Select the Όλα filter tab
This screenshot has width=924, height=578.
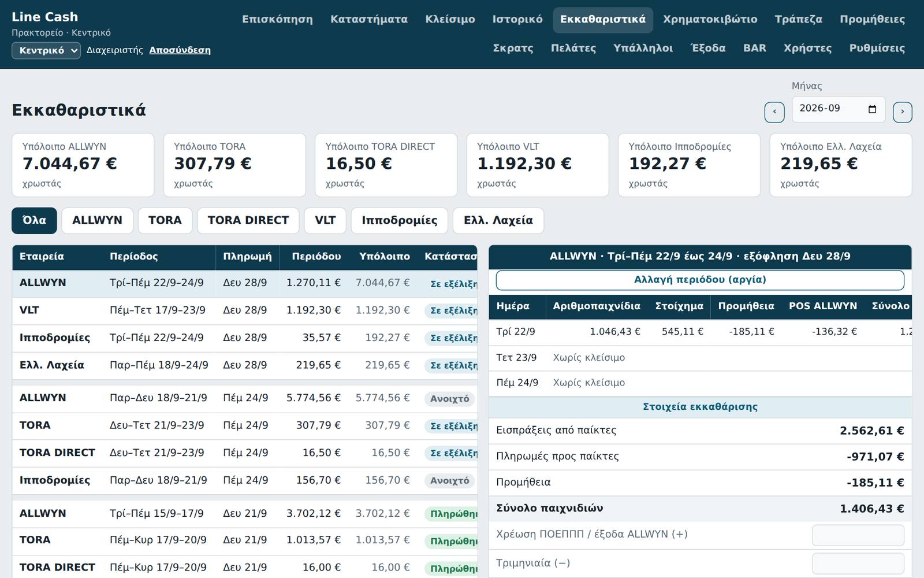click(34, 221)
